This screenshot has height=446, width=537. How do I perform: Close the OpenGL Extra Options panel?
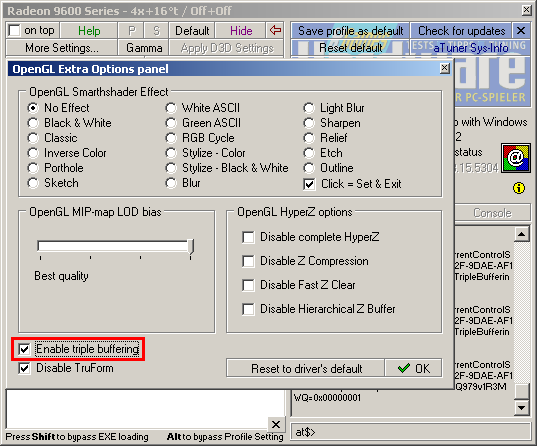(x=444, y=69)
